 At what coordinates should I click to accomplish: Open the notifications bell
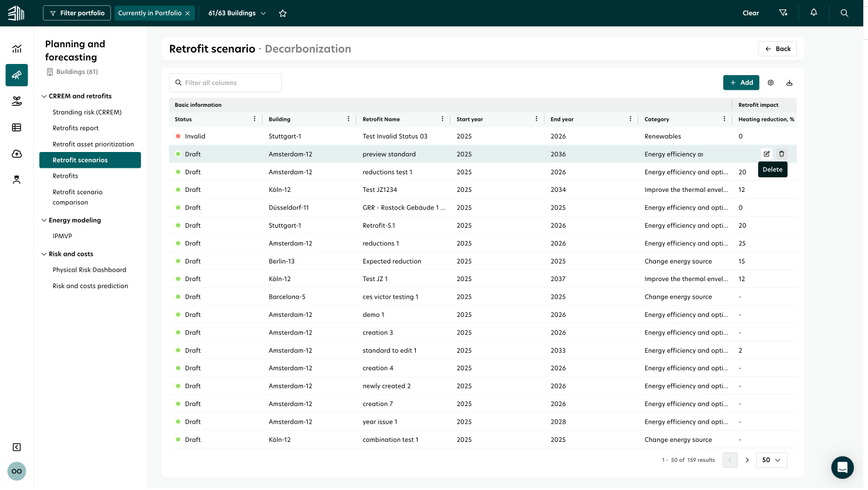[813, 13]
